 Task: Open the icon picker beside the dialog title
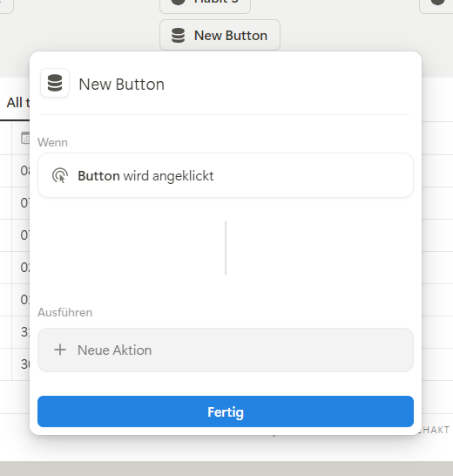[x=55, y=83]
